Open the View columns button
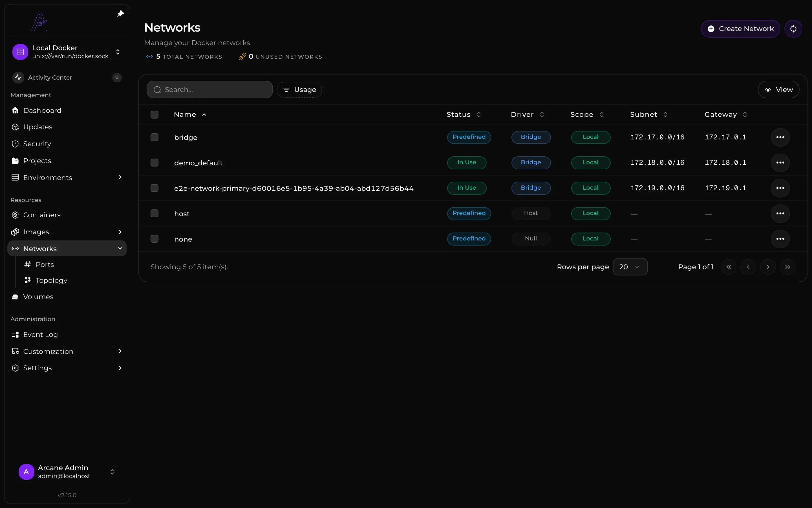Viewport: 812px width, 508px height. point(778,90)
